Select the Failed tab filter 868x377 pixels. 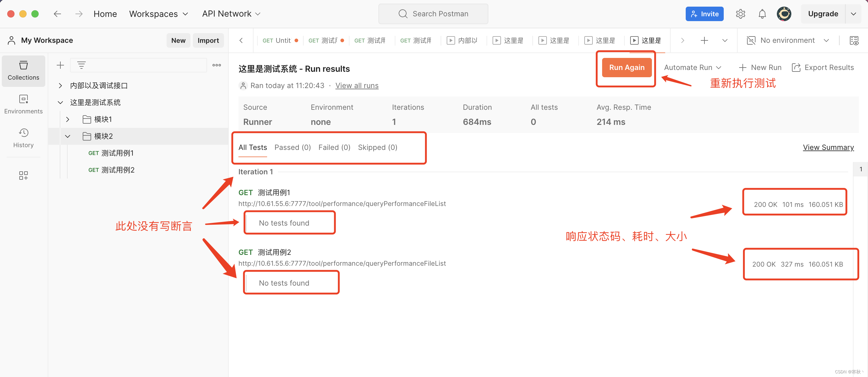pos(334,147)
